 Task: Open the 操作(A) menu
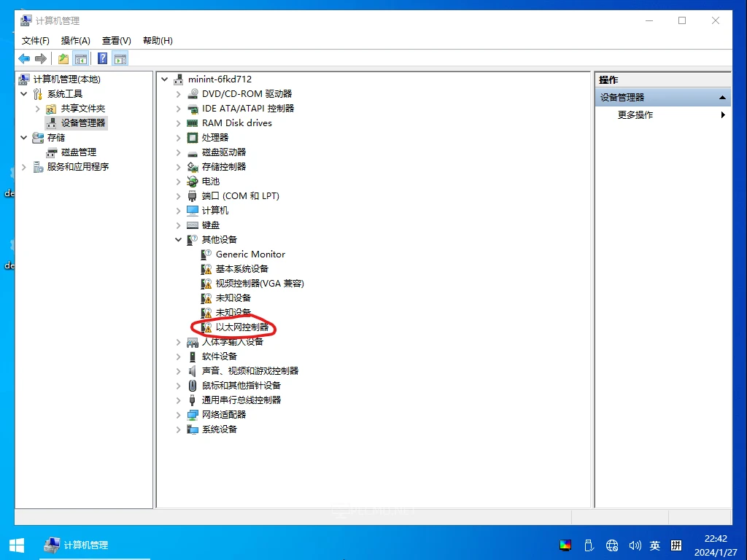(x=76, y=41)
